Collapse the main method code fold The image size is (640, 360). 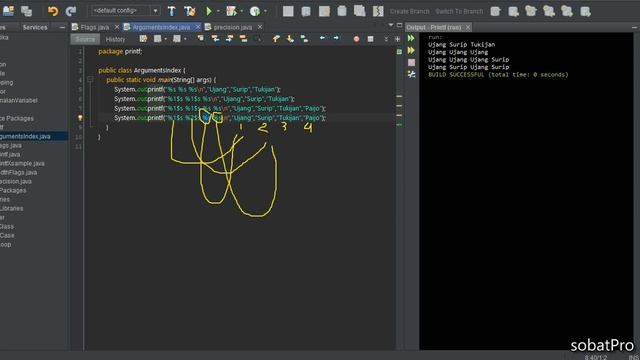[90, 80]
